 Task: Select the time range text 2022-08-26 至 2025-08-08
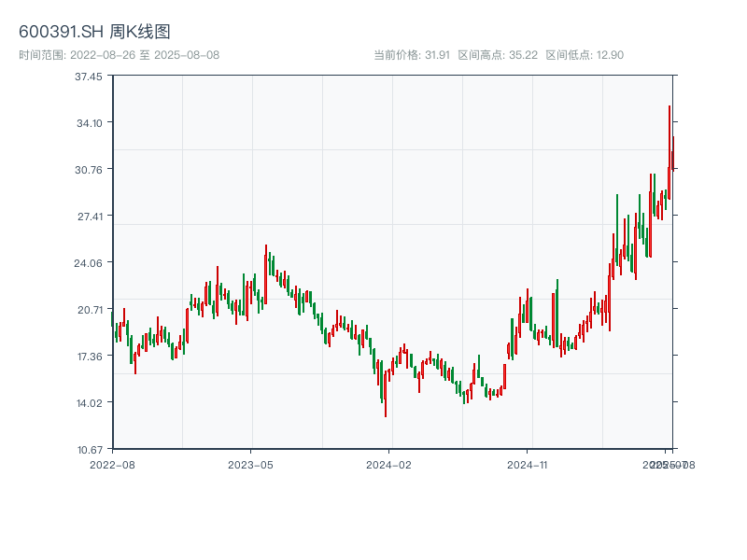tap(145, 55)
